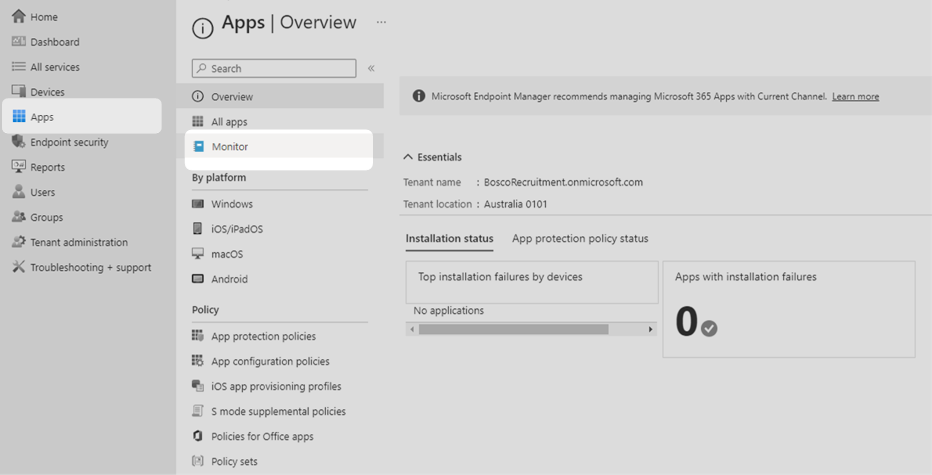Collapse the Essentials section
The height and width of the screenshot is (475, 932).
click(408, 157)
